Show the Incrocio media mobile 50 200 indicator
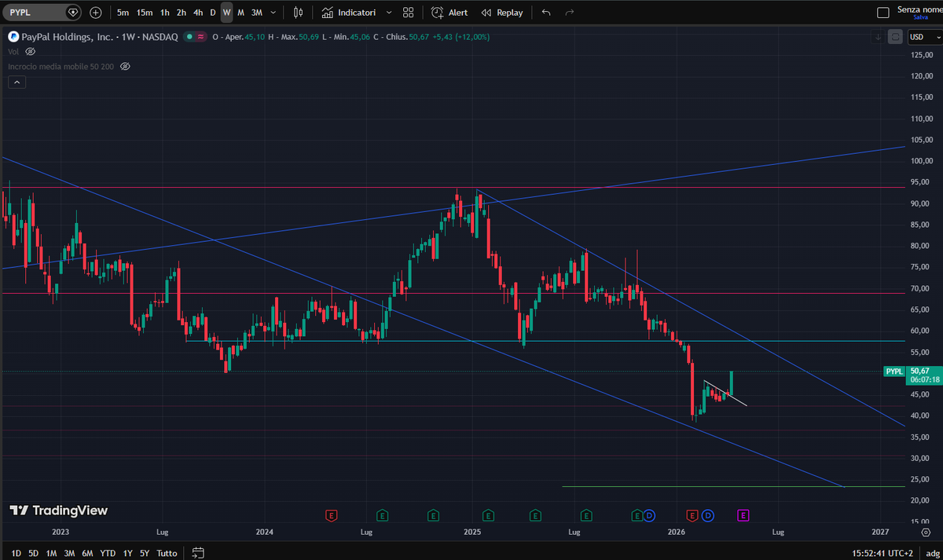943x560 pixels. [x=125, y=67]
